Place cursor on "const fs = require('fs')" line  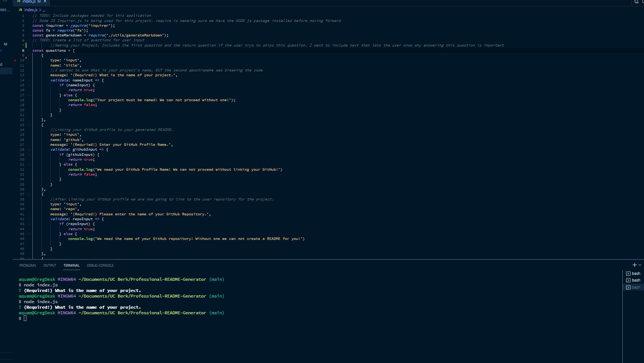[60, 30]
